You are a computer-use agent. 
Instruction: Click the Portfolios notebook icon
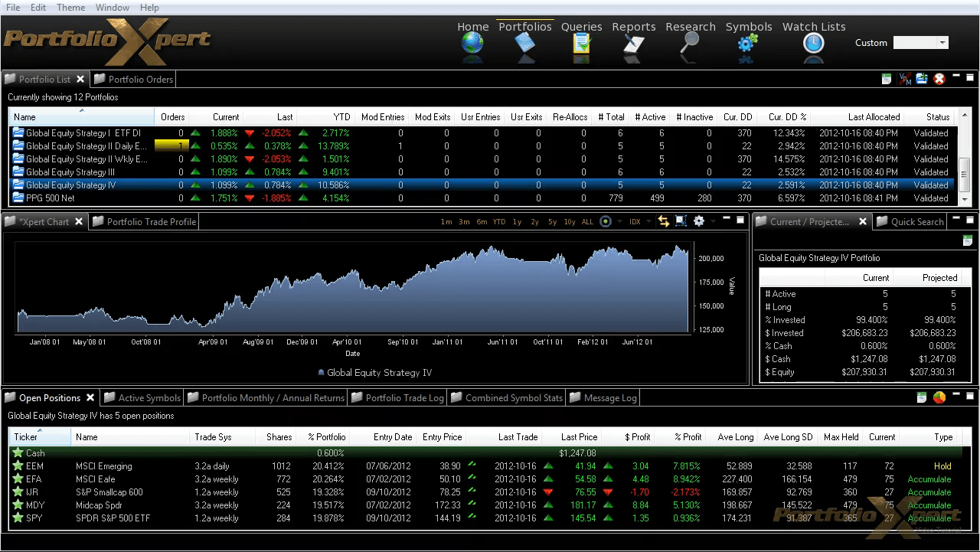click(x=525, y=43)
